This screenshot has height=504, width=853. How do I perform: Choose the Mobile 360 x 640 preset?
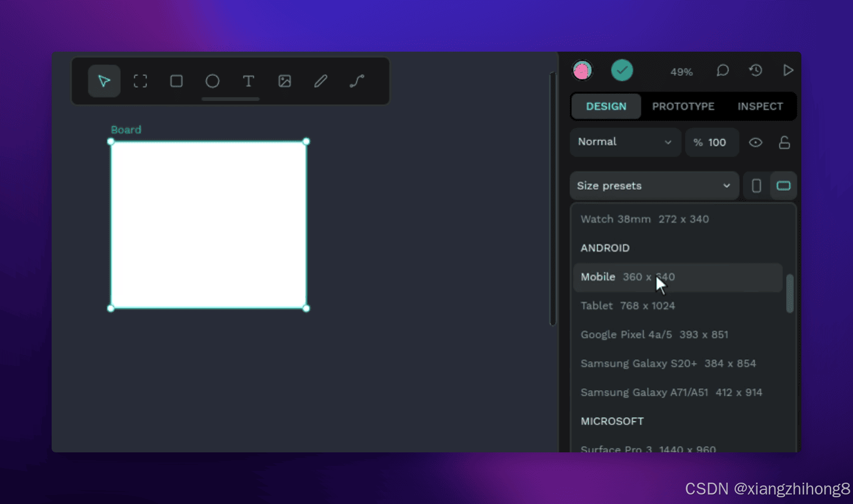tap(678, 277)
